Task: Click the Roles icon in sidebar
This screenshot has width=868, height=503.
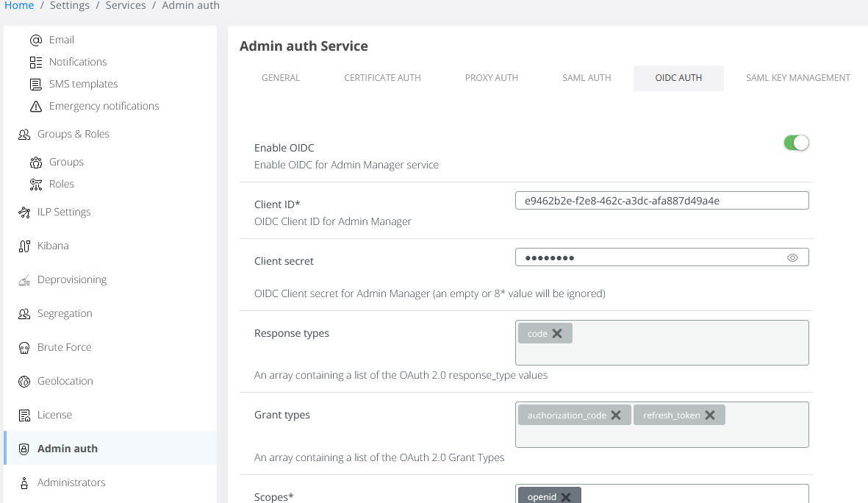Action: (36, 185)
